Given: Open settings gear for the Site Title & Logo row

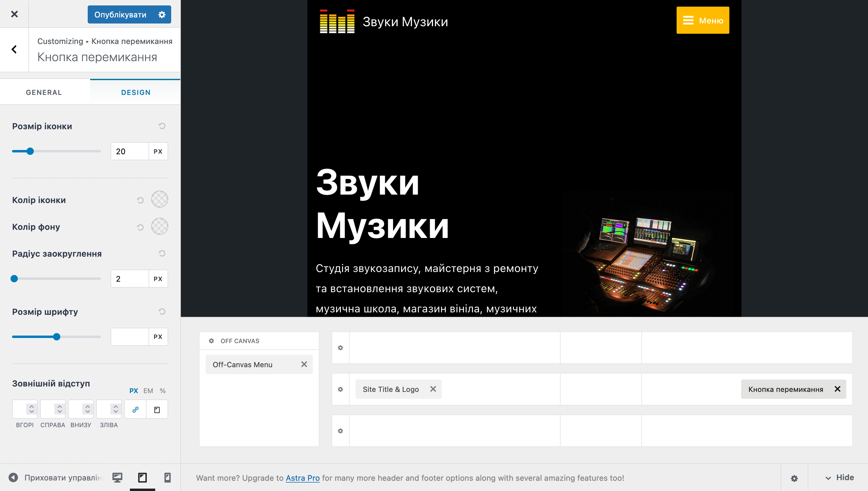Looking at the screenshot, I should point(340,389).
